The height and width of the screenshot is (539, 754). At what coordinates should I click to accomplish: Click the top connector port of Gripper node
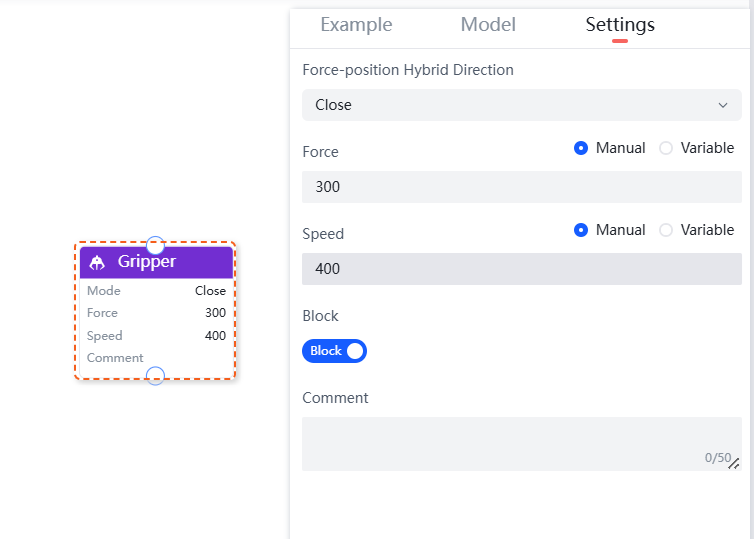(155, 244)
